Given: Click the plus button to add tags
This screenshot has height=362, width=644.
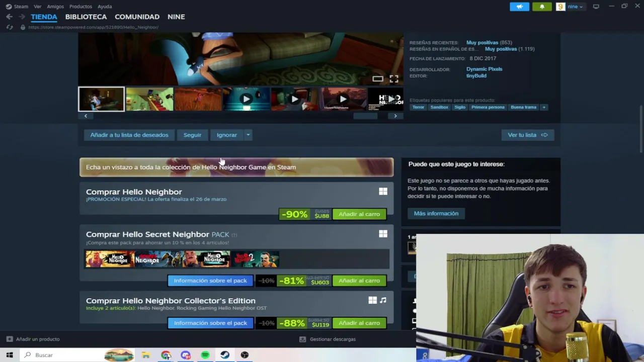Looking at the screenshot, I should [544, 107].
